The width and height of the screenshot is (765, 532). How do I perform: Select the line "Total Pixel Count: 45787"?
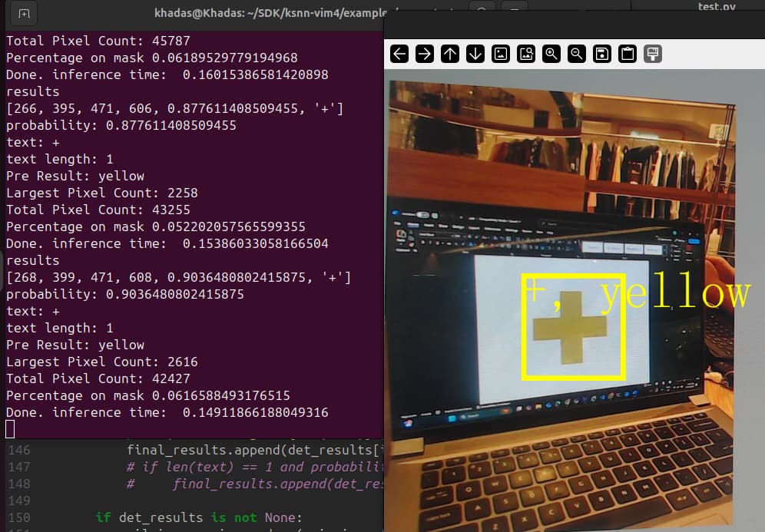pos(98,41)
